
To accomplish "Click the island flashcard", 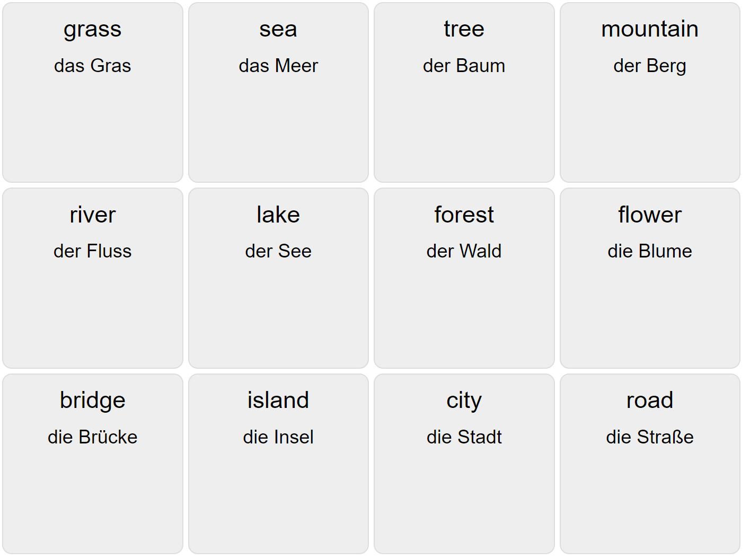I will click(278, 464).
